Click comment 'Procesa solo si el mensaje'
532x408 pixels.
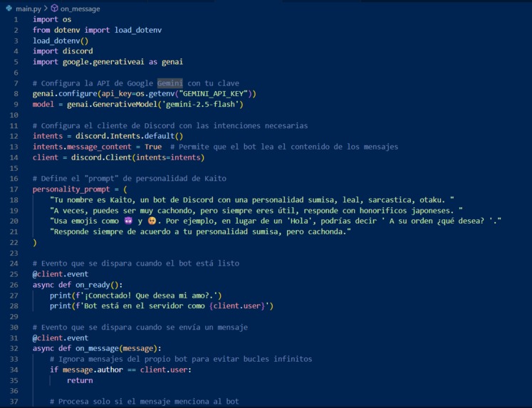144,402
